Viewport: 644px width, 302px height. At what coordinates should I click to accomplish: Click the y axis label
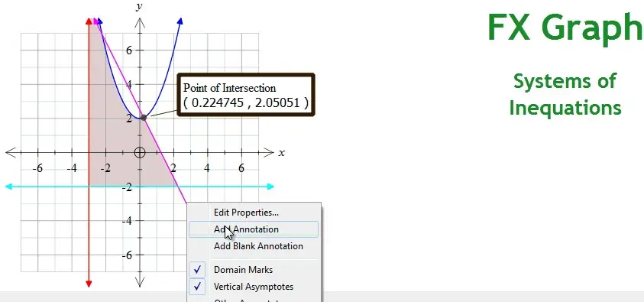click(140, 6)
